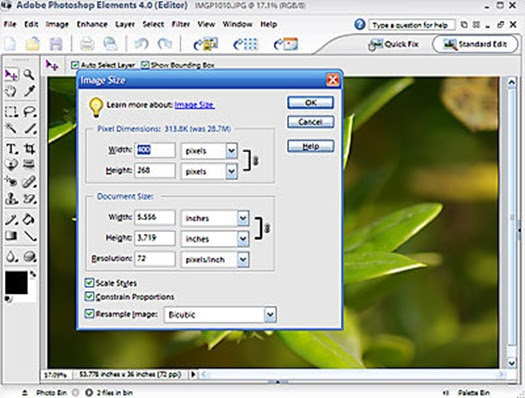This screenshot has height=398, width=525.
Task: Choose the Horizontal Type tool
Action: 11,148
